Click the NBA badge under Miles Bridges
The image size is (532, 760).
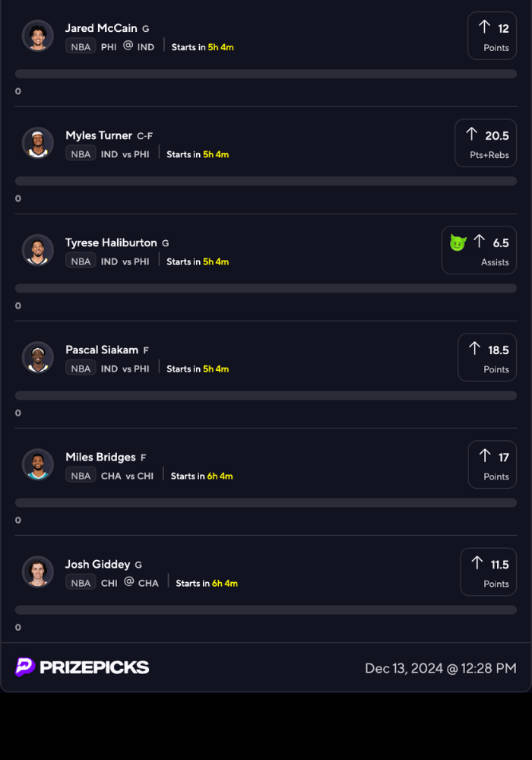pyautogui.click(x=81, y=476)
